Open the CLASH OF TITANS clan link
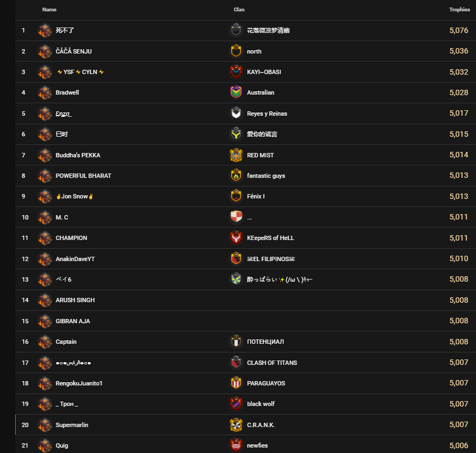This screenshot has height=453, width=476. point(272,363)
